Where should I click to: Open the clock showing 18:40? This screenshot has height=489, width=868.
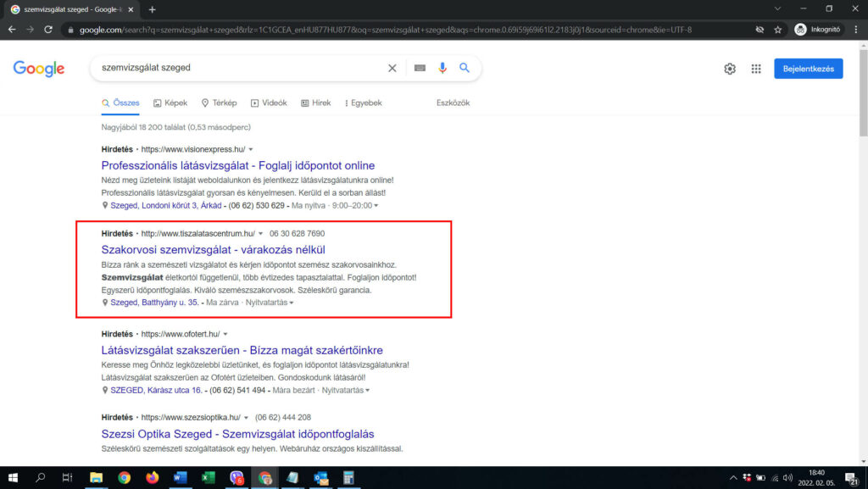click(x=816, y=478)
